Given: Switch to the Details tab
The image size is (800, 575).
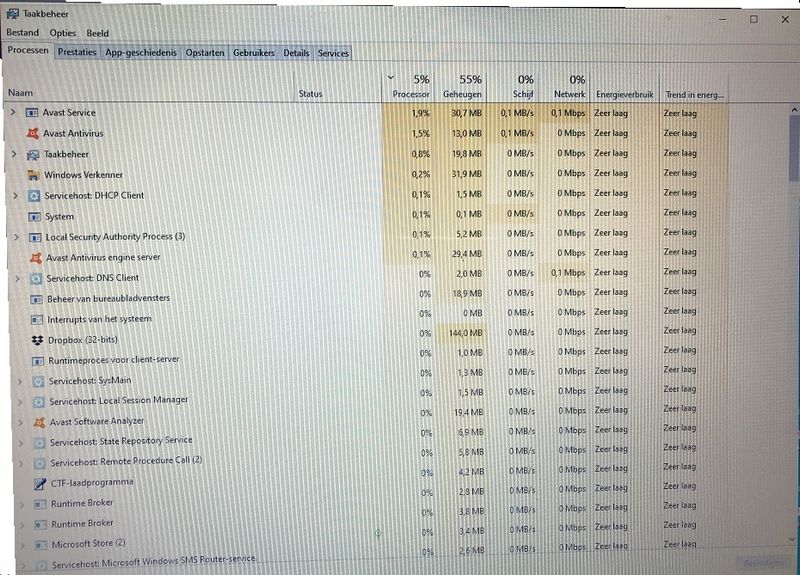Looking at the screenshot, I should (296, 53).
